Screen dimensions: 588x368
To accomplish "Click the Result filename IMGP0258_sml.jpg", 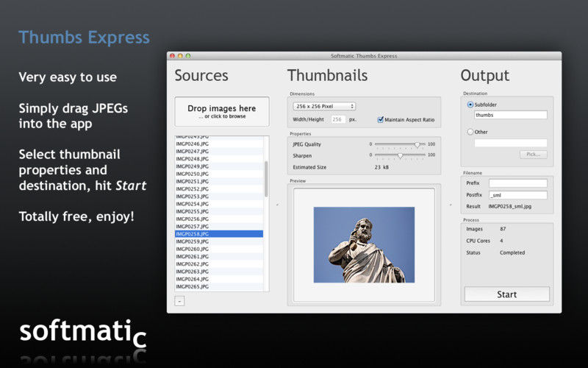I will pos(510,207).
